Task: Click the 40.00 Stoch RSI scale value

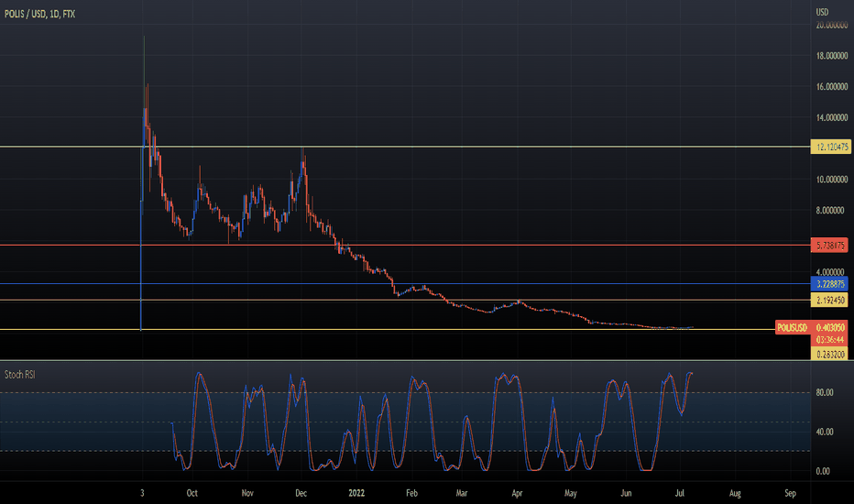Action: click(x=825, y=432)
